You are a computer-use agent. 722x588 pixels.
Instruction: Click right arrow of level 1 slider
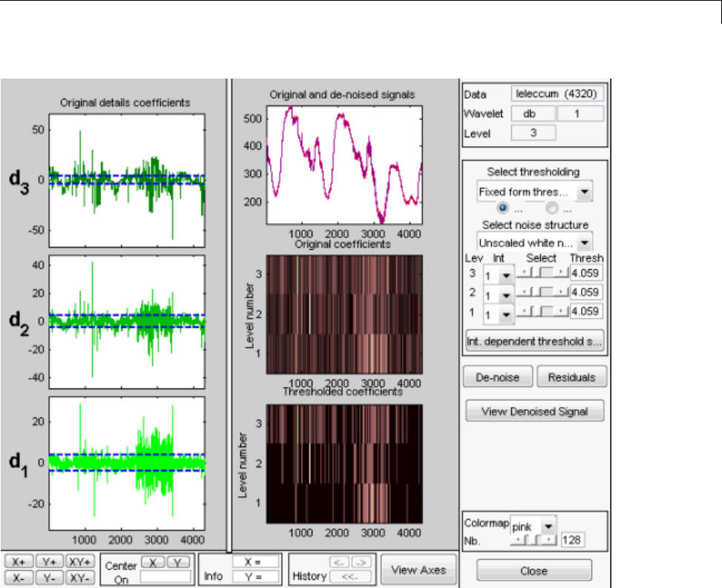point(561,311)
